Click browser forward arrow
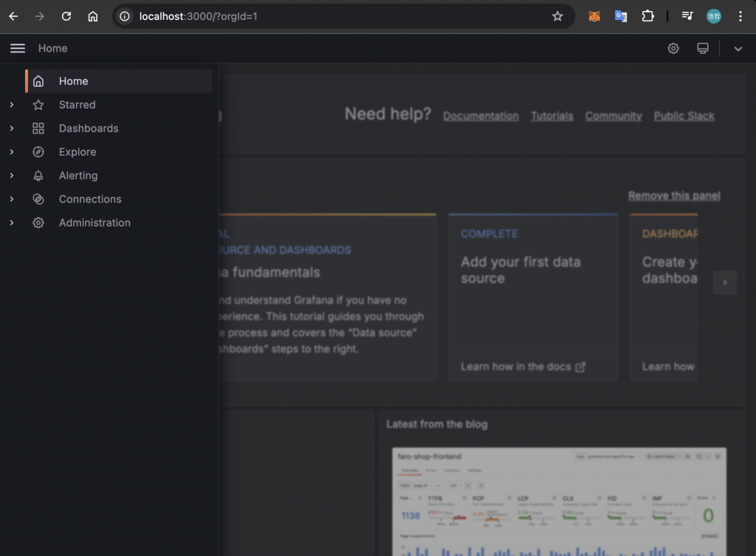Image resolution: width=756 pixels, height=556 pixels. pos(40,16)
